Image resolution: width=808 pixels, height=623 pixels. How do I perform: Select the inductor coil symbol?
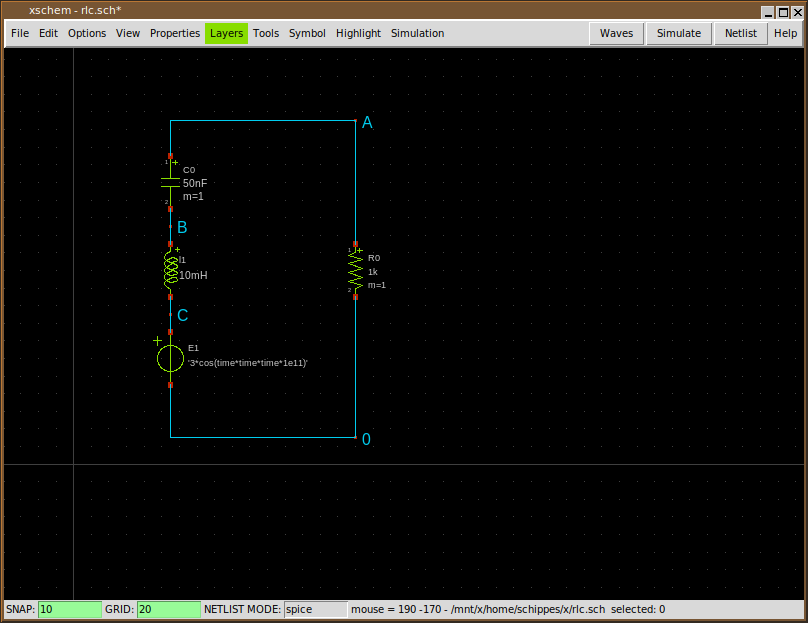pos(170,270)
